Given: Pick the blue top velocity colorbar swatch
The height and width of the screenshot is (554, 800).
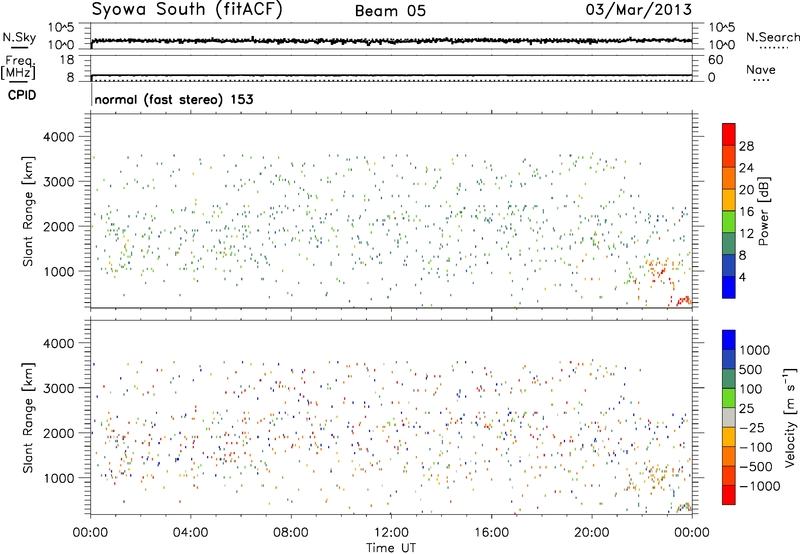Looking at the screenshot, I should coord(729,340).
